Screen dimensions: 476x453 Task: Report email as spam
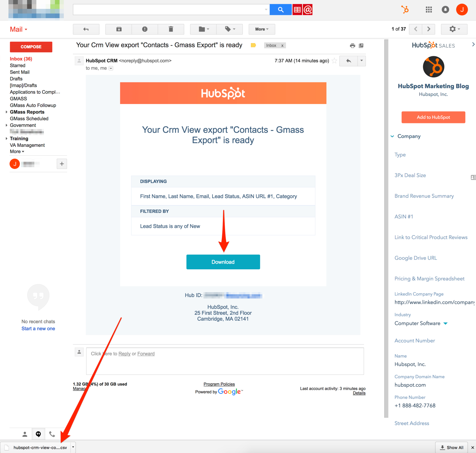point(145,29)
